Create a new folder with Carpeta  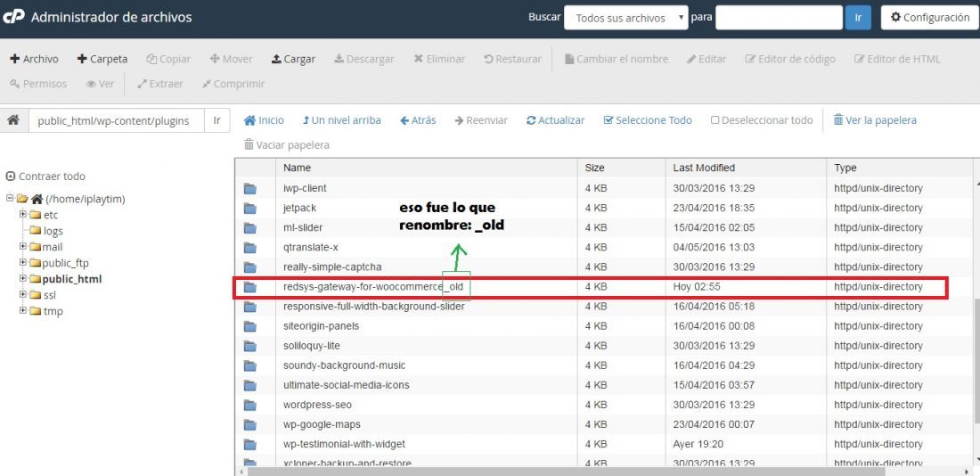click(x=102, y=59)
